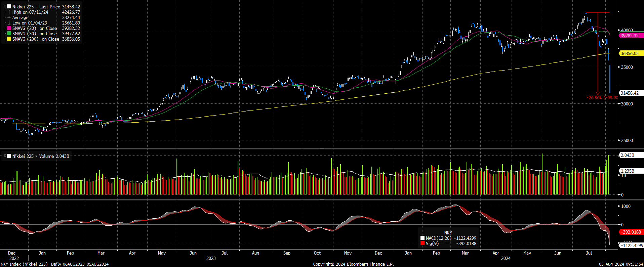Click the low value 25661.89 in legend
Screen dimensions: 644x267
71,23
